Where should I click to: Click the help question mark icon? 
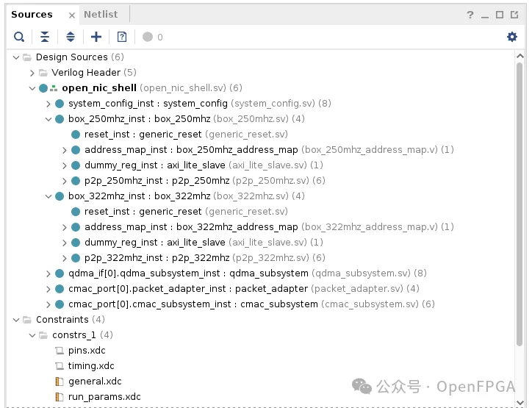[x=471, y=15]
